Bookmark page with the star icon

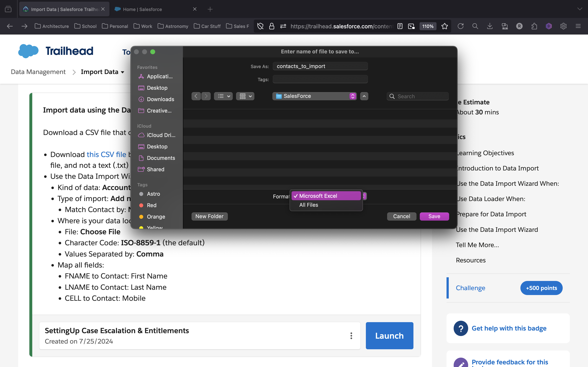pyautogui.click(x=444, y=26)
